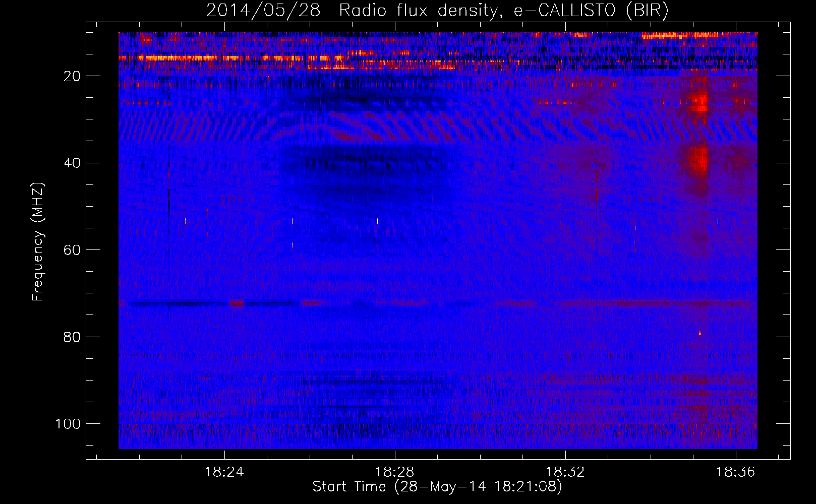
Task: Click the '18:24' time tick label
Action: [224, 472]
